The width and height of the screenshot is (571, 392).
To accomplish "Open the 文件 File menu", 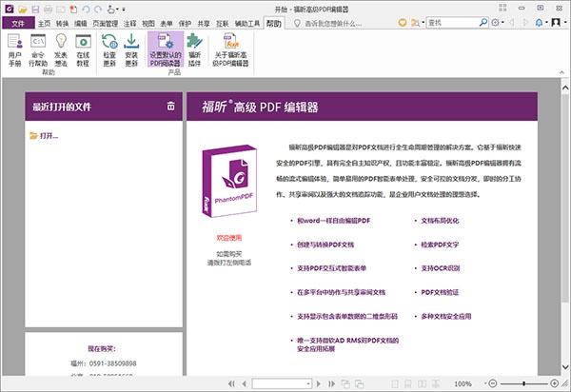I will coord(18,23).
